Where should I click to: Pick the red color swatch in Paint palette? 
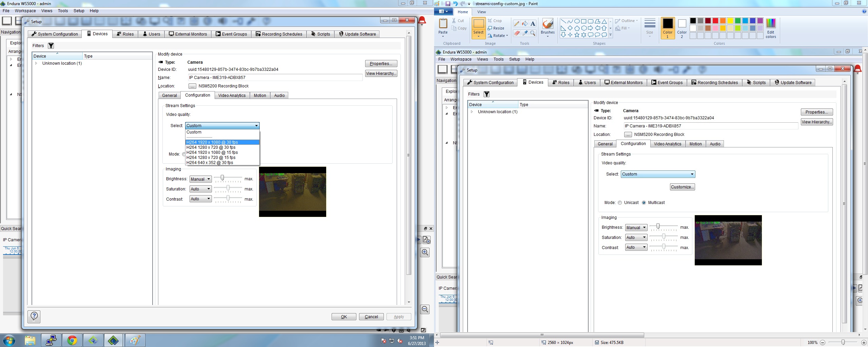coord(715,21)
